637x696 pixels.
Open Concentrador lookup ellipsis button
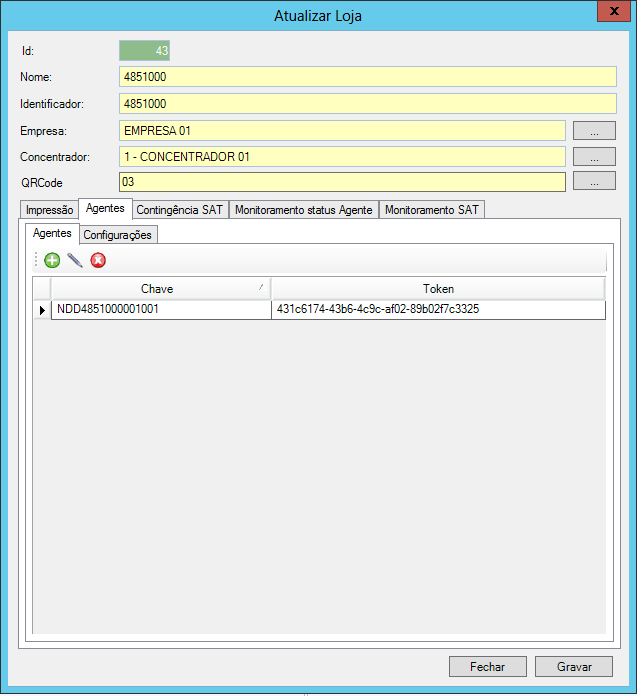point(594,157)
